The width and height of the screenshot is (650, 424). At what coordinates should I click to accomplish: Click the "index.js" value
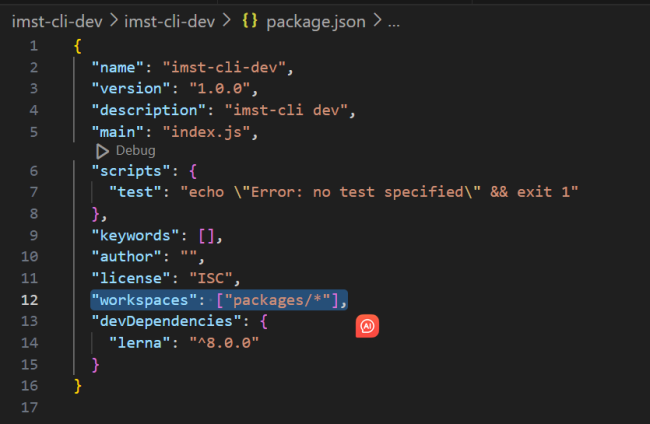click(x=206, y=132)
